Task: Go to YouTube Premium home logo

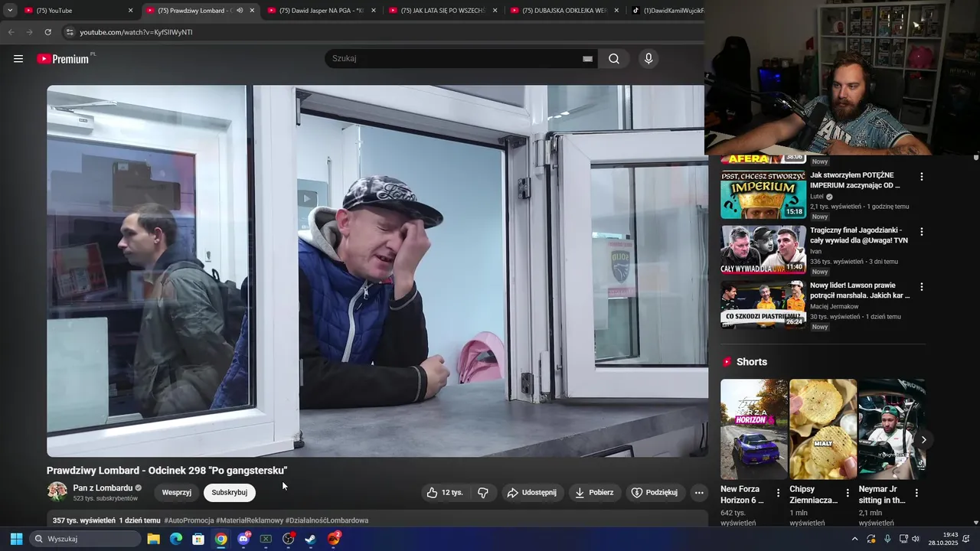Action: point(64,59)
